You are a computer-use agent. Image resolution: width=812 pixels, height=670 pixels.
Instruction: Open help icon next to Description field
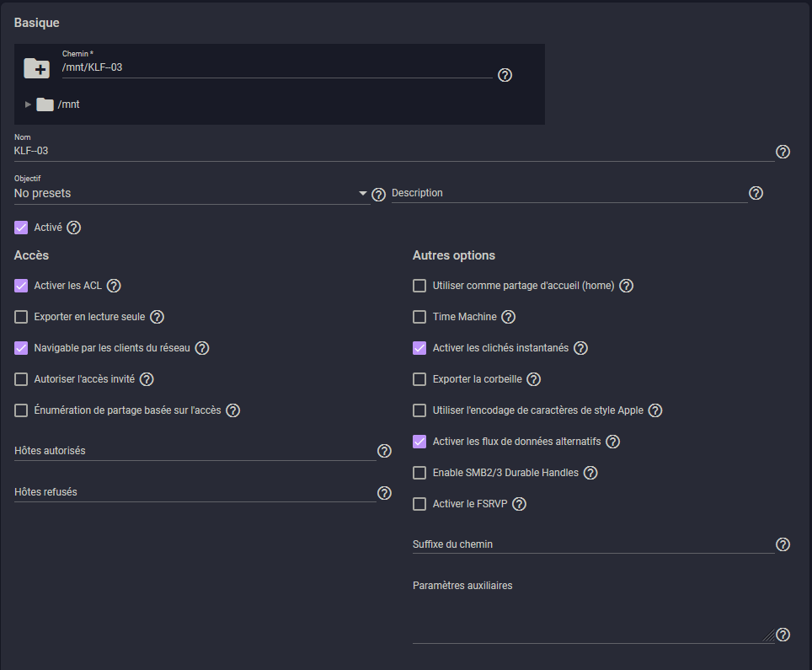pyautogui.click(x=756, y=193)
